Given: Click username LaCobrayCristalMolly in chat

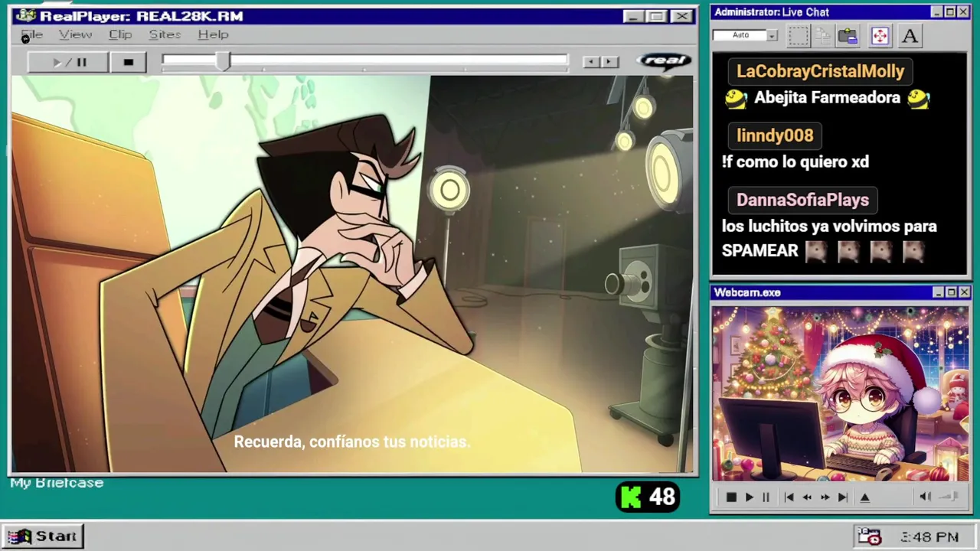Looking at the screenshot, I should pos(820,71).
